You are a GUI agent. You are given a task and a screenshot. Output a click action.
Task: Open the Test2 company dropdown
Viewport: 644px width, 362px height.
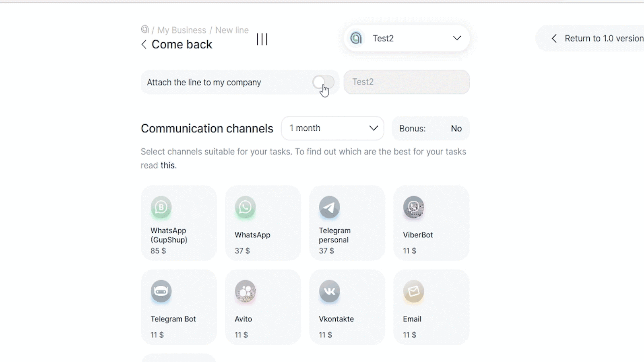tap(407, 38)
